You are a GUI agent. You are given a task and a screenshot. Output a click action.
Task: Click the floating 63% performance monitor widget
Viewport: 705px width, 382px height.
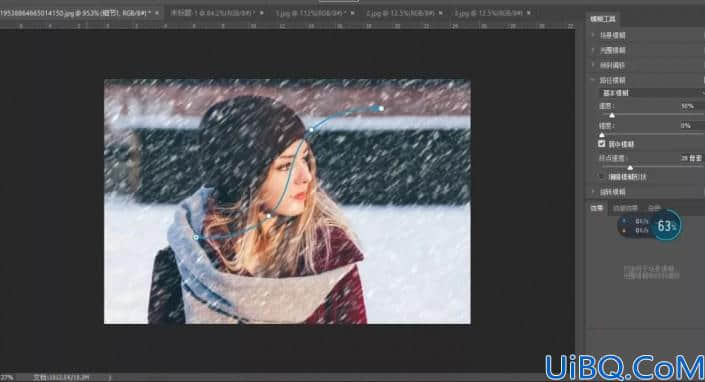(x=649, y=225)
